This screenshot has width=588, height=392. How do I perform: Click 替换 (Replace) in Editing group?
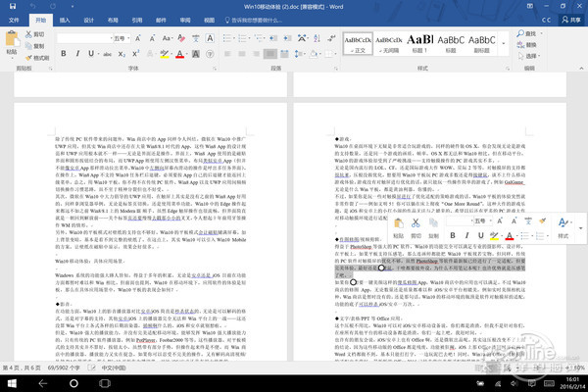(527, 45)
